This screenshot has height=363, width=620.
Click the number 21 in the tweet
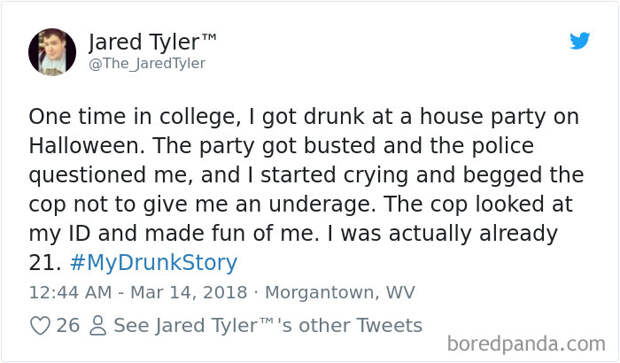(x=41, y=263)
